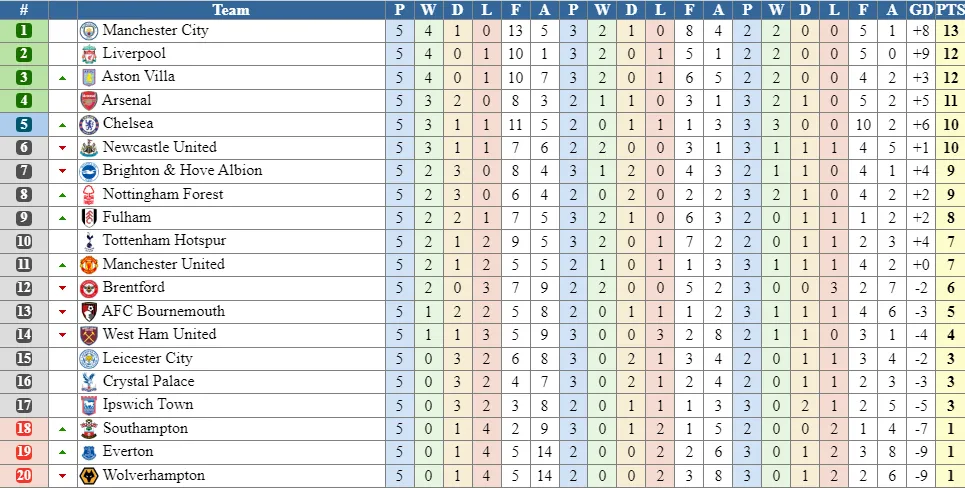Click the West Ham United crest
The width and height of the screenshot is (965, 488).
pos(89,334)
